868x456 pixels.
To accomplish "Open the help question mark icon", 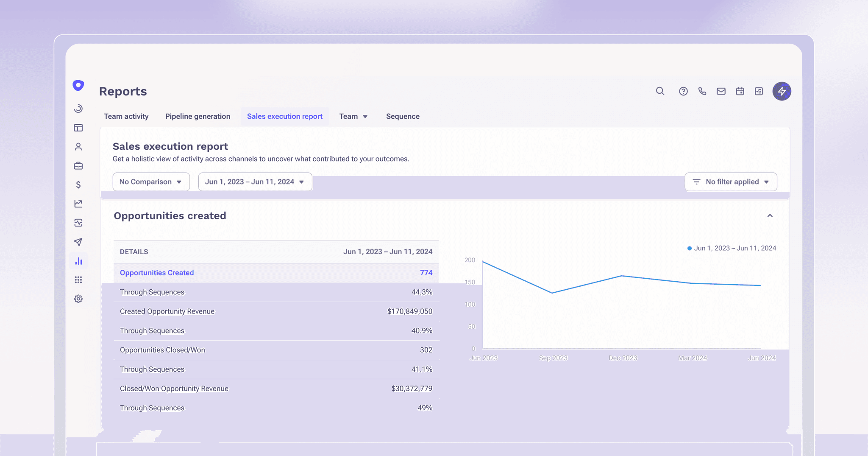I will point(683,91).
